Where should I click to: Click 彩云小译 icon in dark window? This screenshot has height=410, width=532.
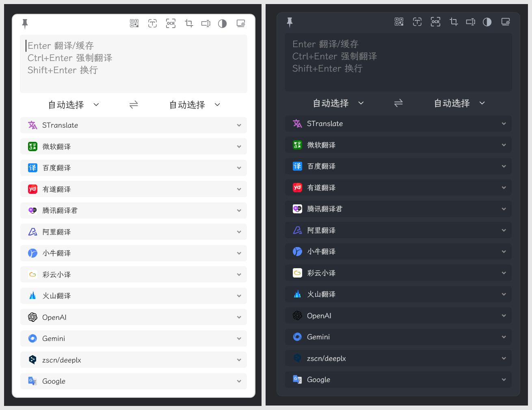pos(297,273)
